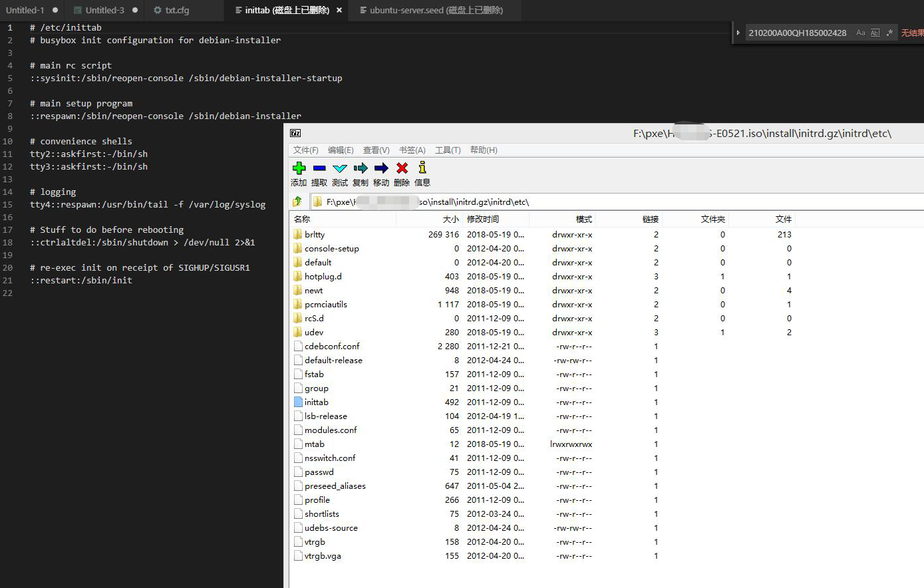924x588 pixels.
Task: Select the modules.conf file
Action: [x=331, y=430]
